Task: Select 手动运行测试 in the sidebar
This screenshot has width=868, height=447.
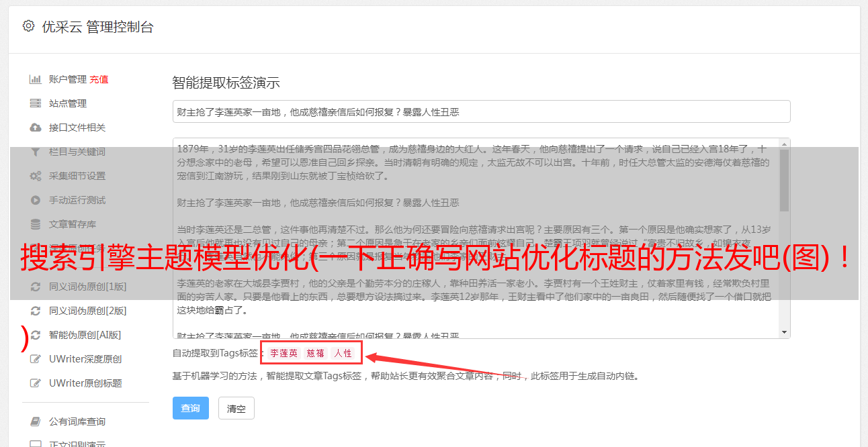Action: pos(77,200)
